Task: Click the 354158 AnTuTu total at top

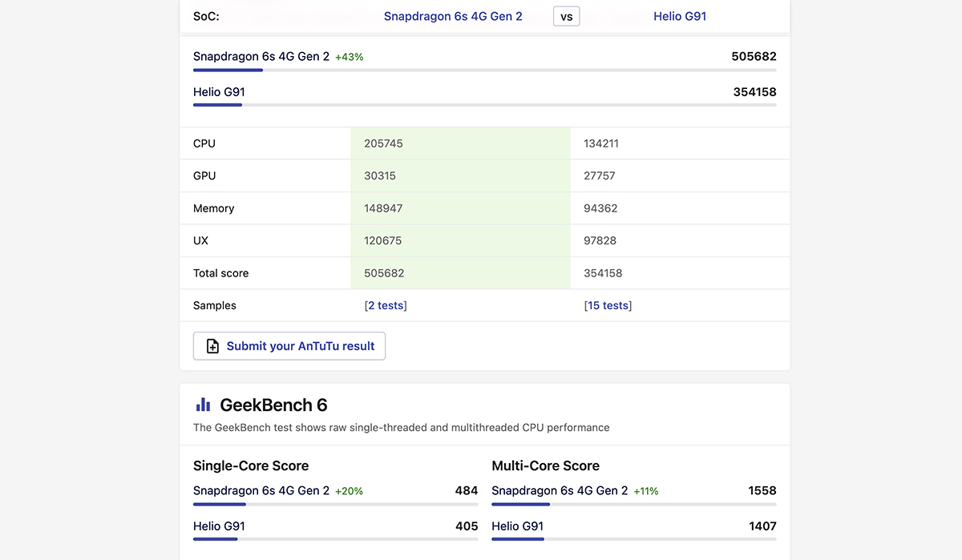Action: pos(754,91)
